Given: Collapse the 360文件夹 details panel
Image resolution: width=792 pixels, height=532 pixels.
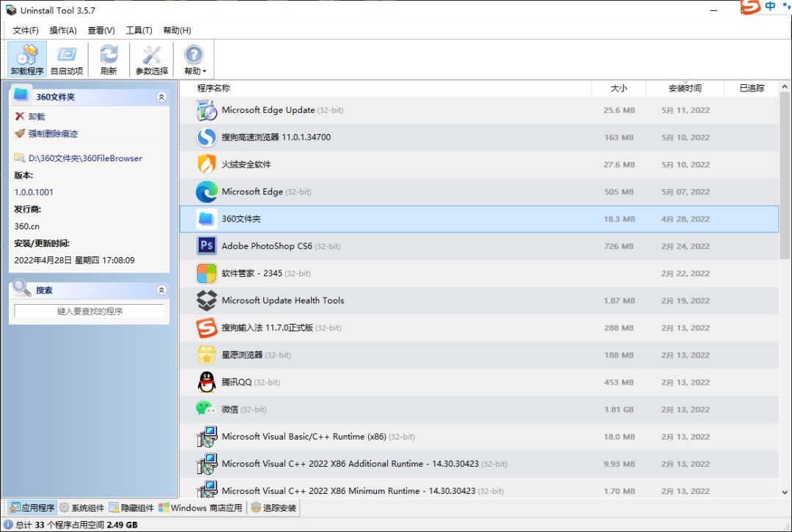Looking at the screenshot, I should [x=161, y=97].
